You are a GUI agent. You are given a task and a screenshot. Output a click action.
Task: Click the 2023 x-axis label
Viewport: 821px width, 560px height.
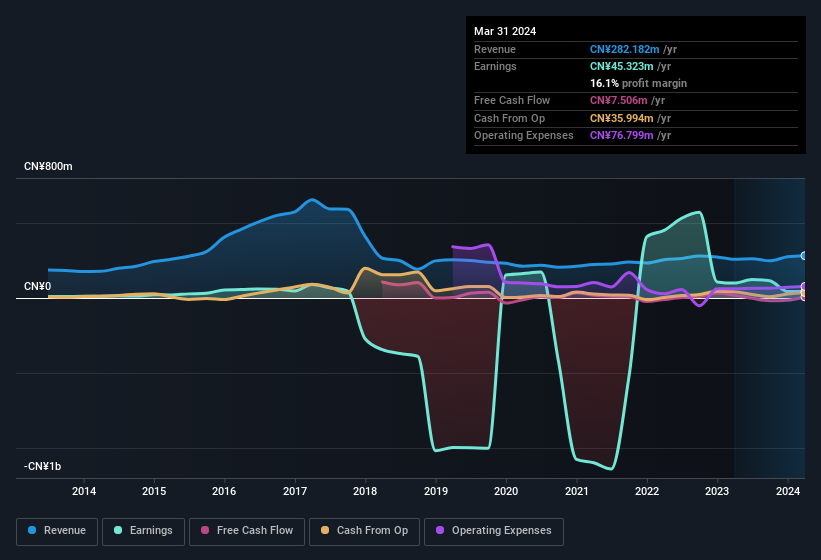point(717,491)
